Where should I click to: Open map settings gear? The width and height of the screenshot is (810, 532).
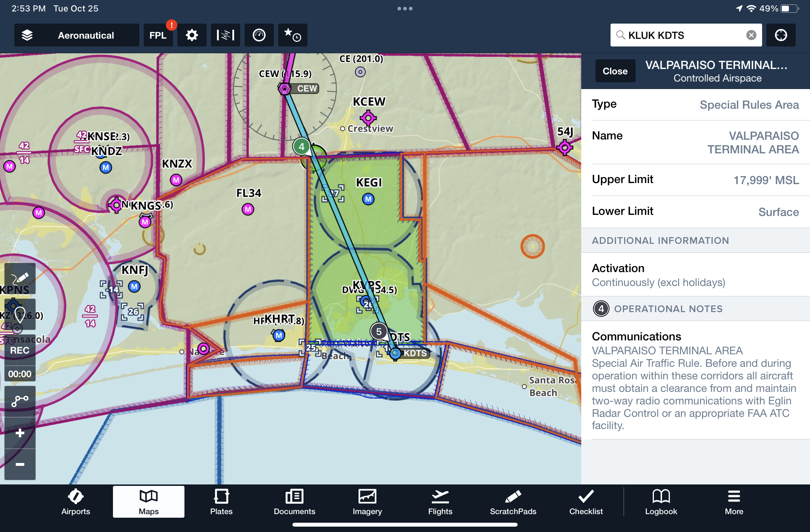point(192,35)
